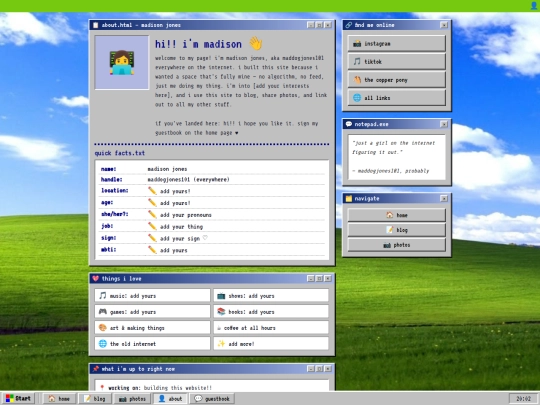Switch to the photos taskbar tab
The height and width of the screenshot is (405, 540).
(132, 398)
